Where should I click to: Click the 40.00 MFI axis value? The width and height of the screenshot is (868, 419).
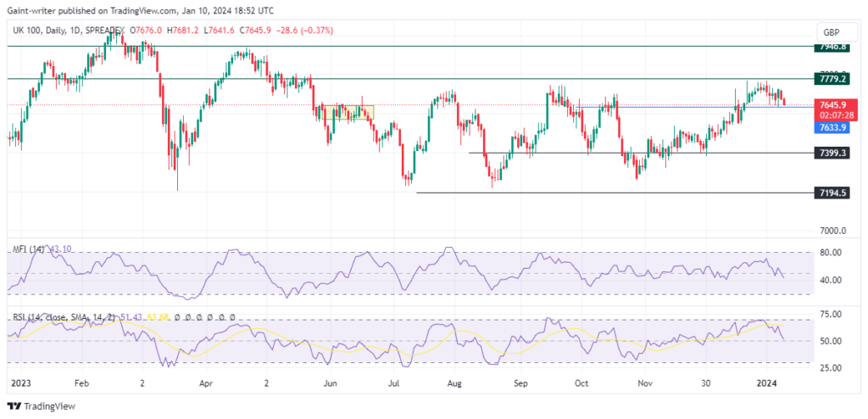click(x=831, y=280)
